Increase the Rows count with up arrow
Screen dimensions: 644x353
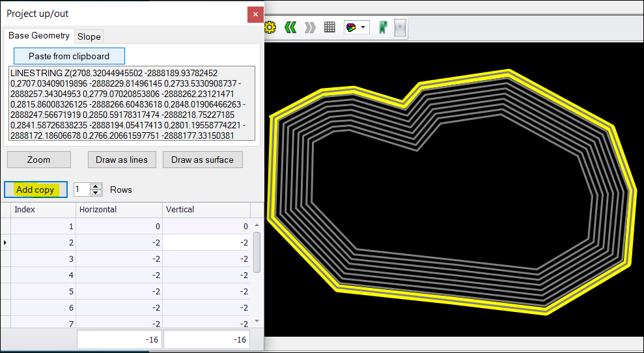tap(96, 186)
